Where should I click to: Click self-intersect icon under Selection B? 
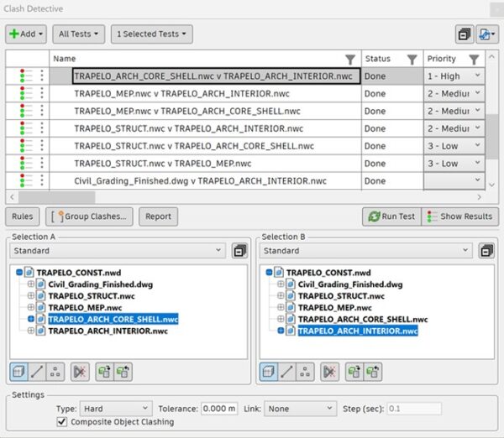pyautogui.click(x=329, y=372)
